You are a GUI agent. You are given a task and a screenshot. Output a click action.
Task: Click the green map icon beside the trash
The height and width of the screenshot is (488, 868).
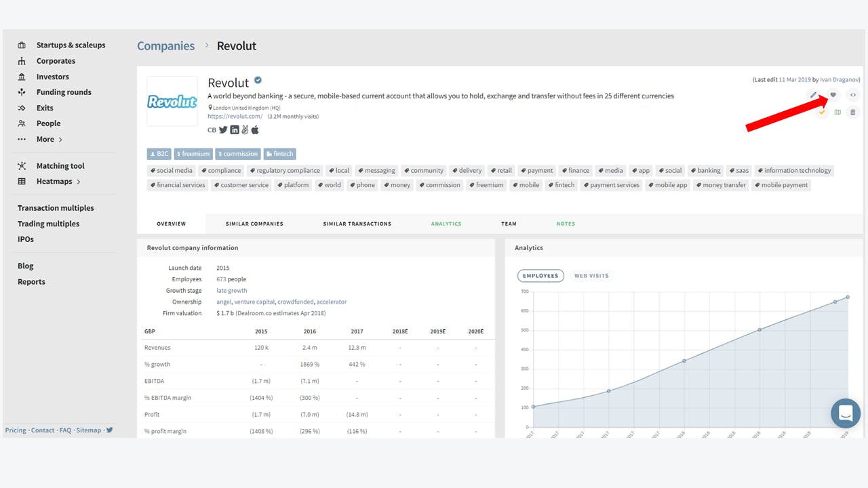click(x=837, y=112)
